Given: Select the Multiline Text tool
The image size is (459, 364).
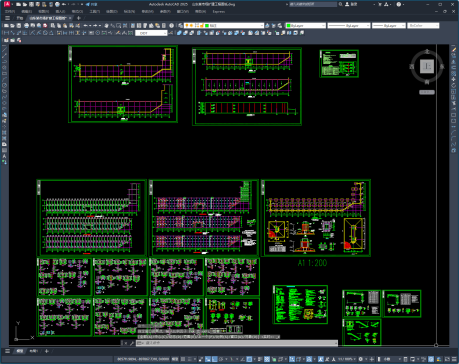Looking at the screenshot, I should point(4,156).
